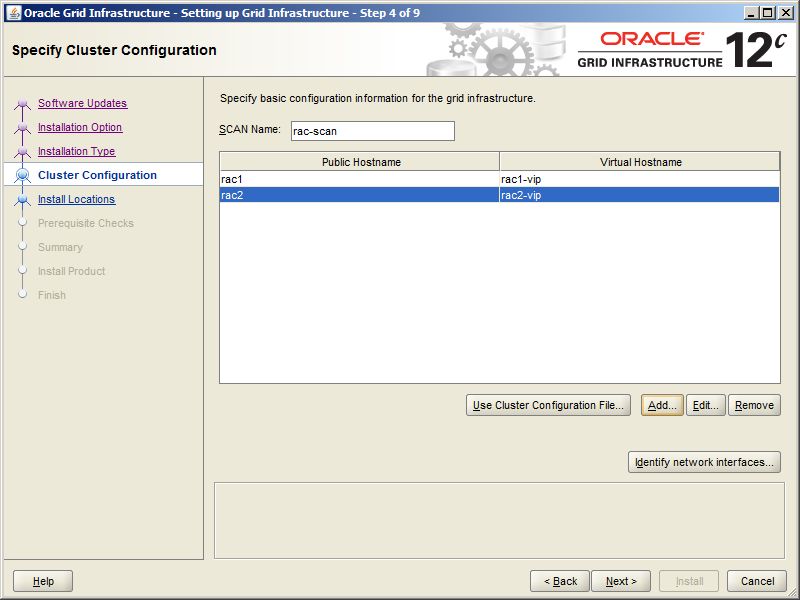Click the Java icon in title bar
The image size is (800, 600).
point(14,13)
